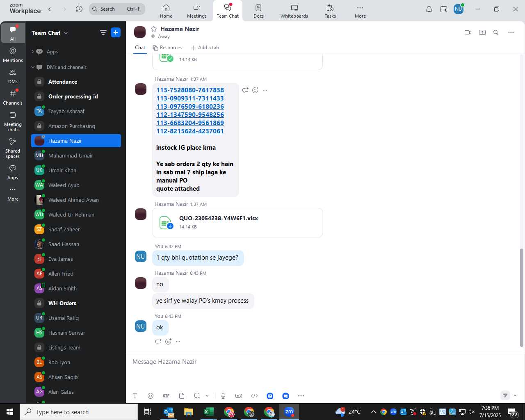
Task: Open File Explorer from taskbar
Action: coord(189,412)
